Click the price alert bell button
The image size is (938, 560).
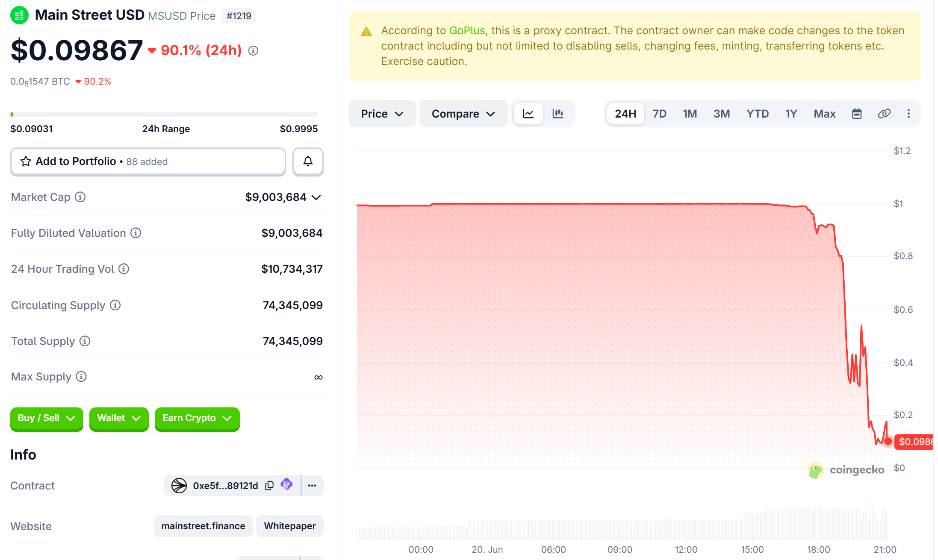click(x=308, y=162)
